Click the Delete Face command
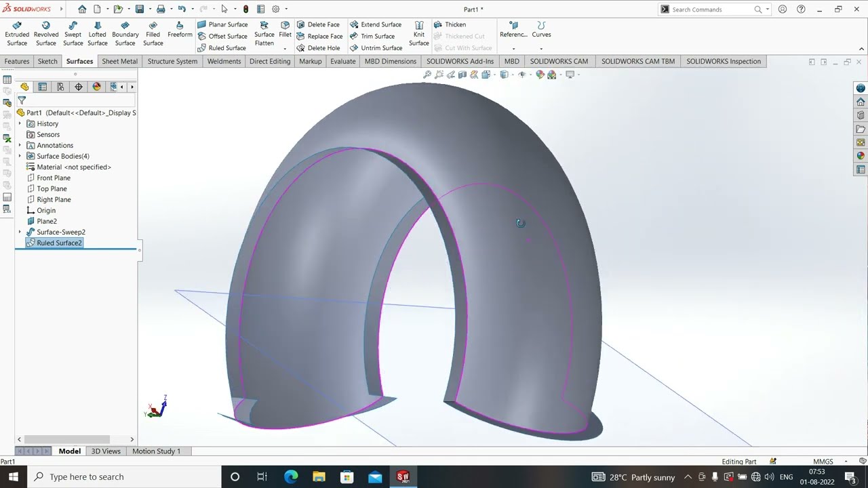Image resolution: width=868 pixels, height=488 pixels. tap(318, 24)
